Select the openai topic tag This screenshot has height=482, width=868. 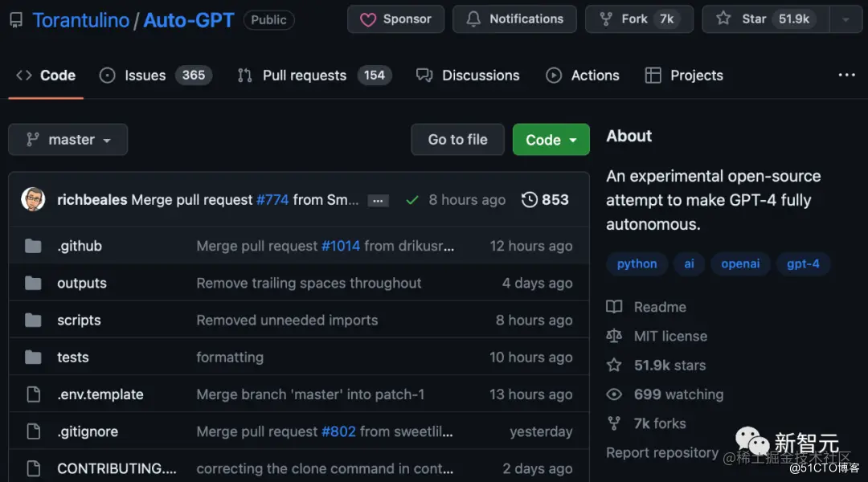coord(740,263)
